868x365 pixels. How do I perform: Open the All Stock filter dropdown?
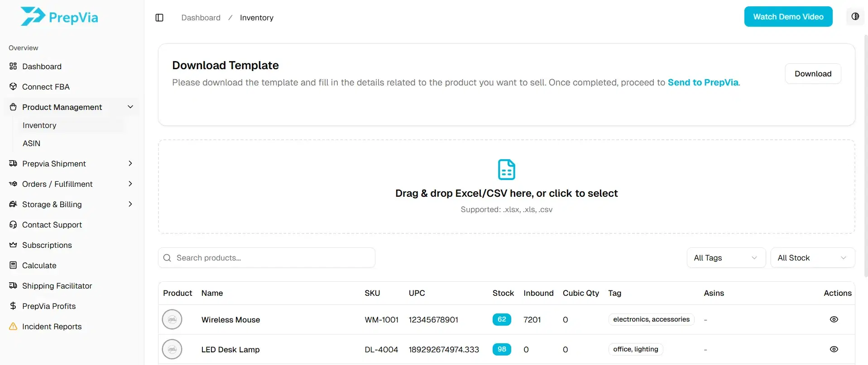pos(812,258)
